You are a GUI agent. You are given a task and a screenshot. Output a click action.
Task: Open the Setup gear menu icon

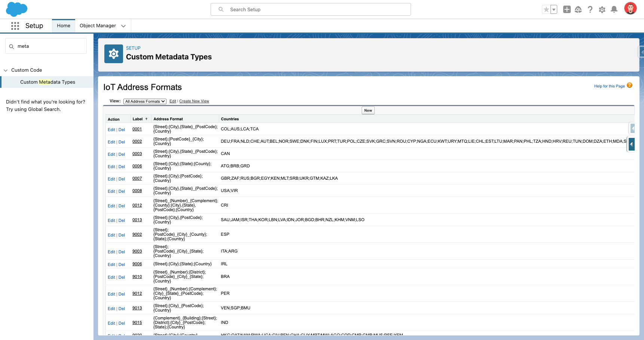coord(602,9)
